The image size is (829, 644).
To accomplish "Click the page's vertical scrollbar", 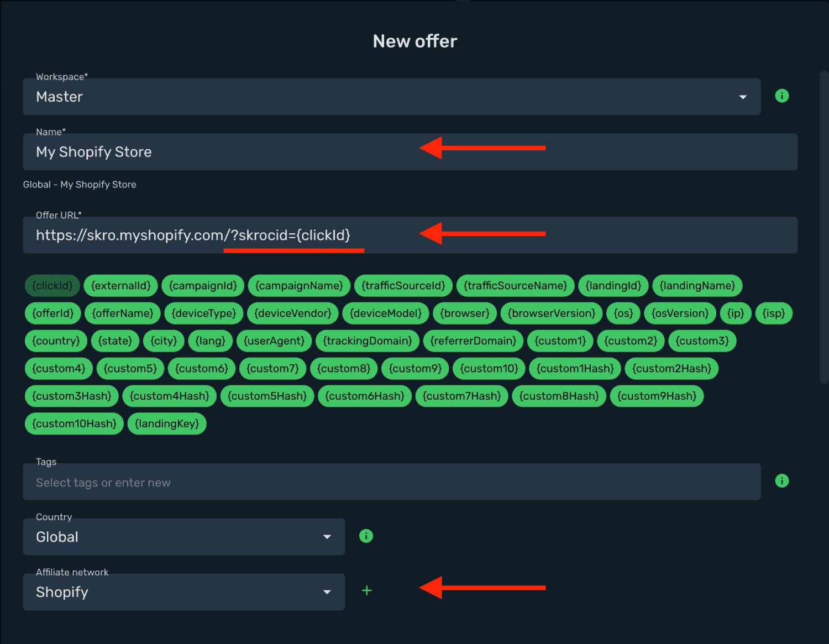I will click(824, 227).
